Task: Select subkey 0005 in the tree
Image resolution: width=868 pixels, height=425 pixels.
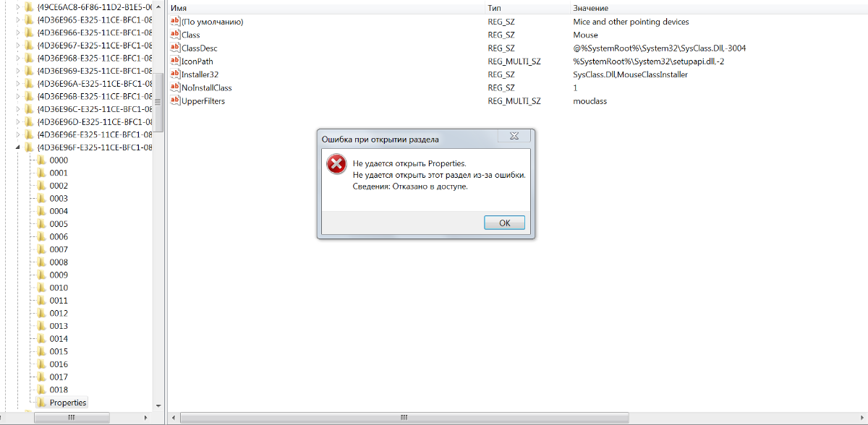Action: 59,224
